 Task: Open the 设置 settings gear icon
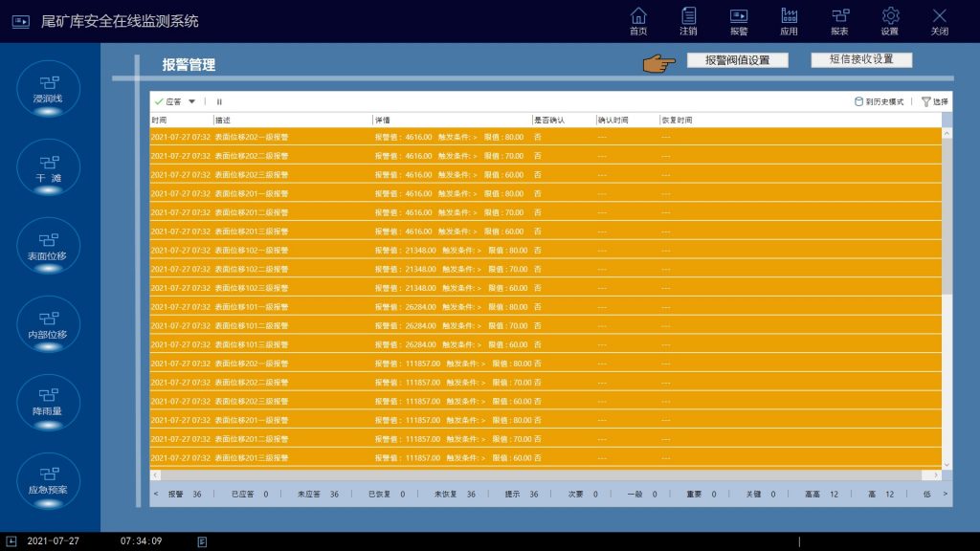[x=889, y=21]
